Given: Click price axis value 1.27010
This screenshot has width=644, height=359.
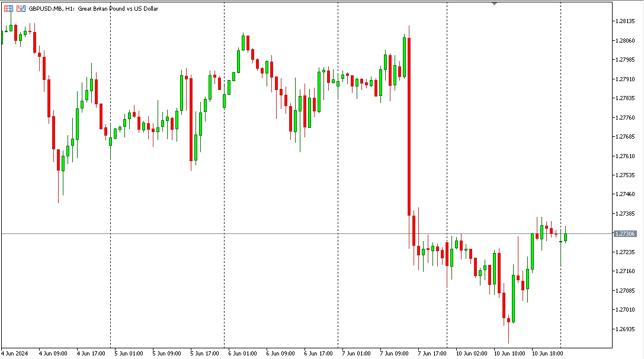Looking at the screenshot, I should tap(624, 310).
